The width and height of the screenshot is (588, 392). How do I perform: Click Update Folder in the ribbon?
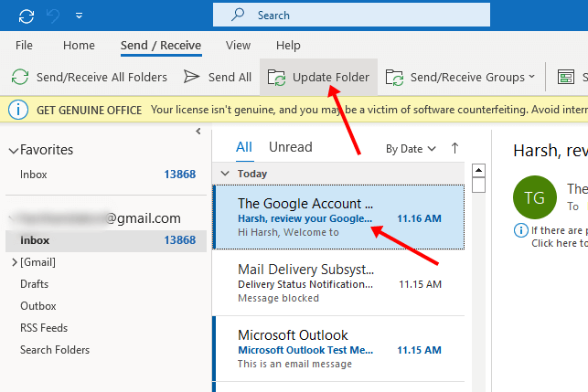(318, 78)
